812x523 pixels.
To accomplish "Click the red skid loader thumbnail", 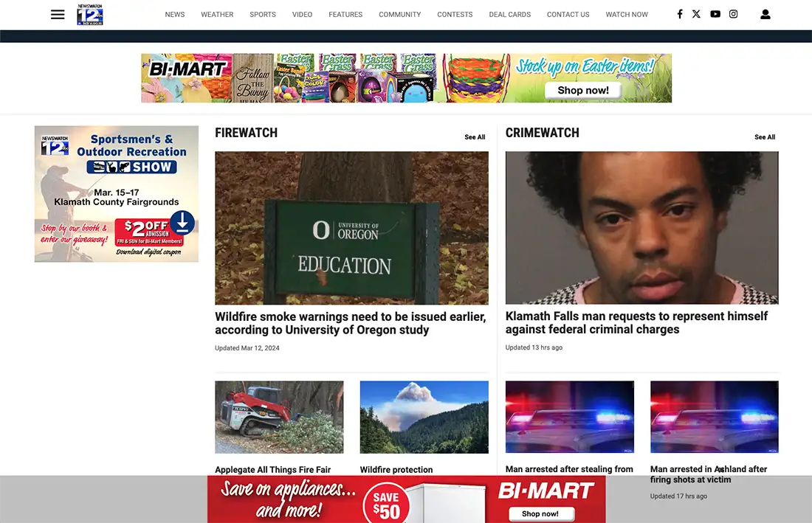I will click(x=279, y=417).
